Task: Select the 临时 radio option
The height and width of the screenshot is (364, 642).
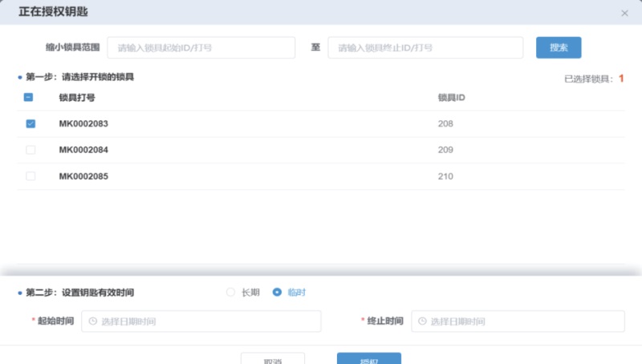Action: (x=278, y=293)
